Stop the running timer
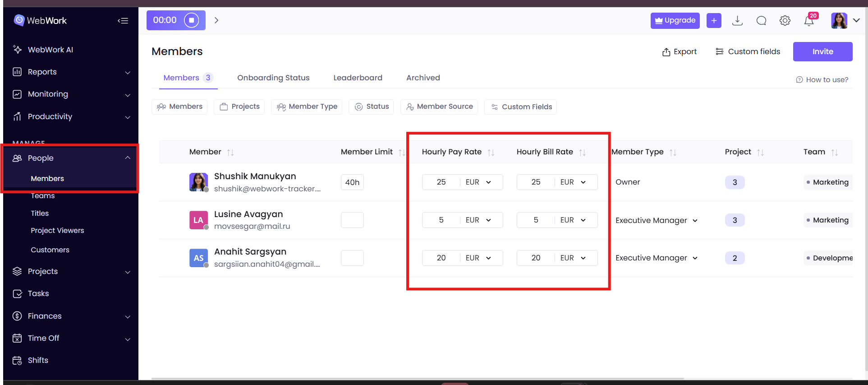The height and width of the screenshot is (385, 868). [191, 20]
